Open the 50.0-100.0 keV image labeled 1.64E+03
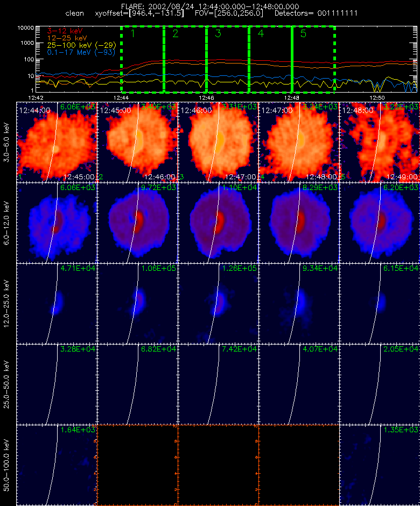 click(x=57, y=465)
